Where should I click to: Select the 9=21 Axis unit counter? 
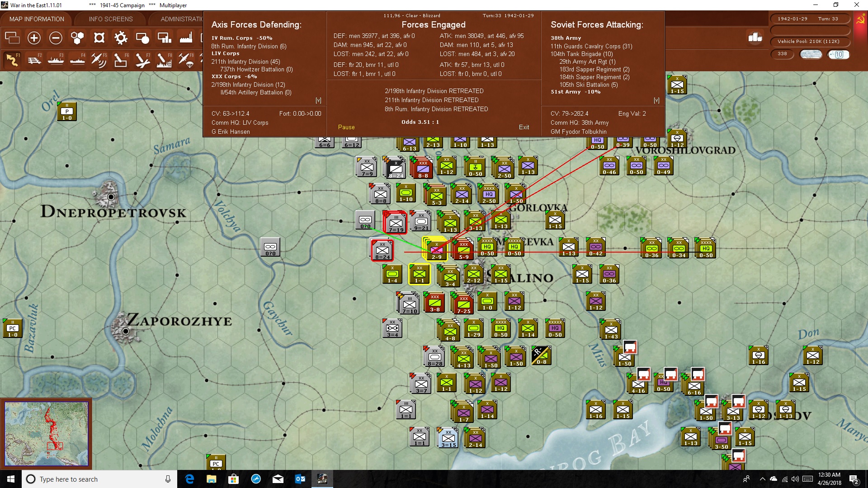click(x=421, y=221)
